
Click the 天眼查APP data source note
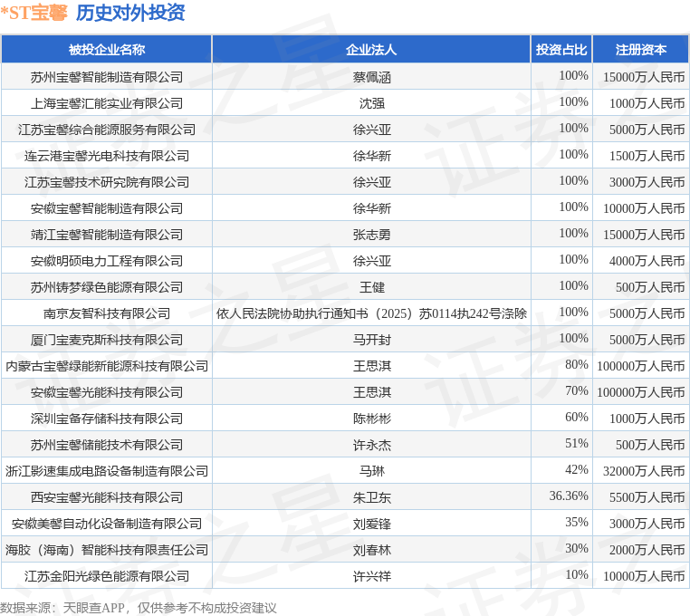pyautogui.click(x=96, y=608)
